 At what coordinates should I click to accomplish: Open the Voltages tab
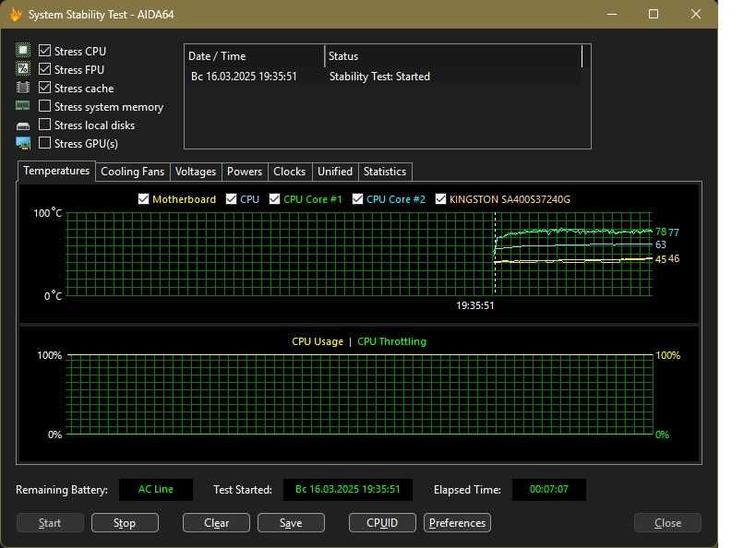click(196, 172)
